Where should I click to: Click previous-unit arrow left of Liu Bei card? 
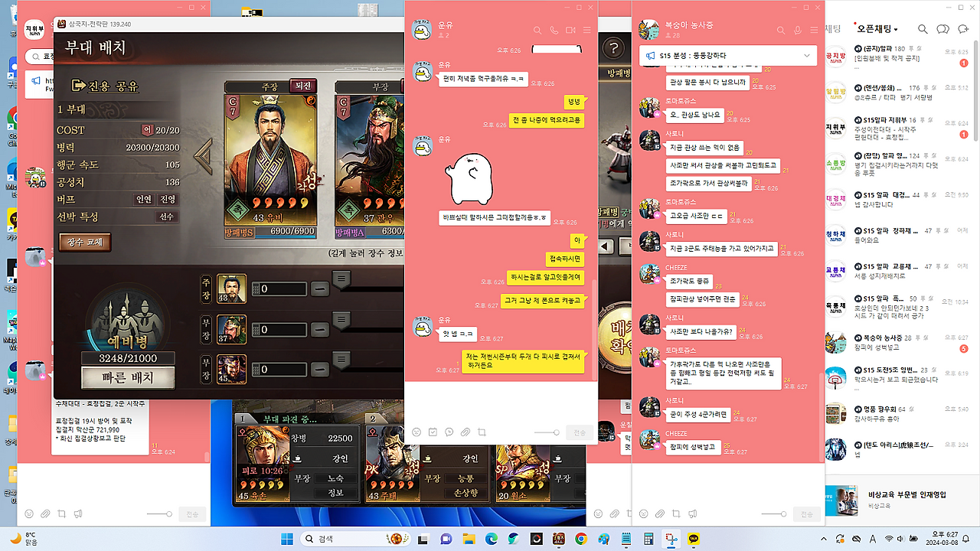[x=203, y=156]
